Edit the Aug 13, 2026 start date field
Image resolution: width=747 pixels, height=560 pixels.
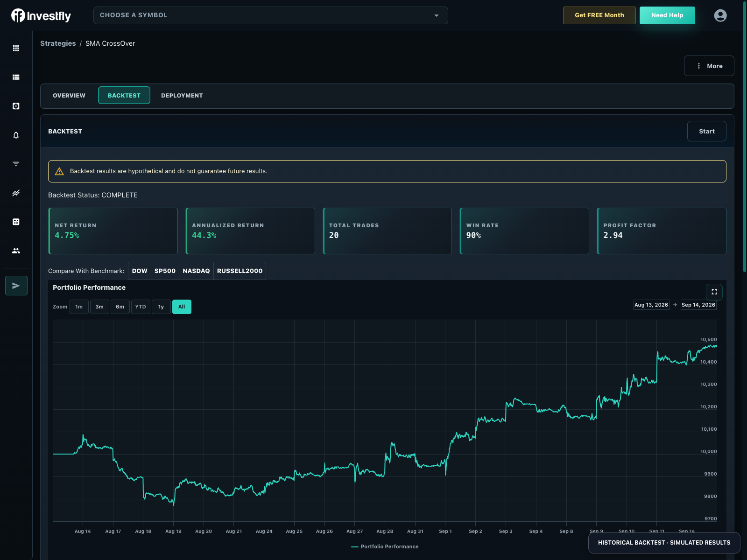[651, 305]
